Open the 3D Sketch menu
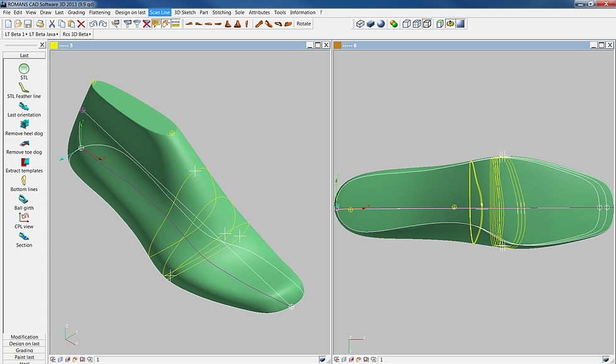Viewport: 616px width, 364px height. 184,13
